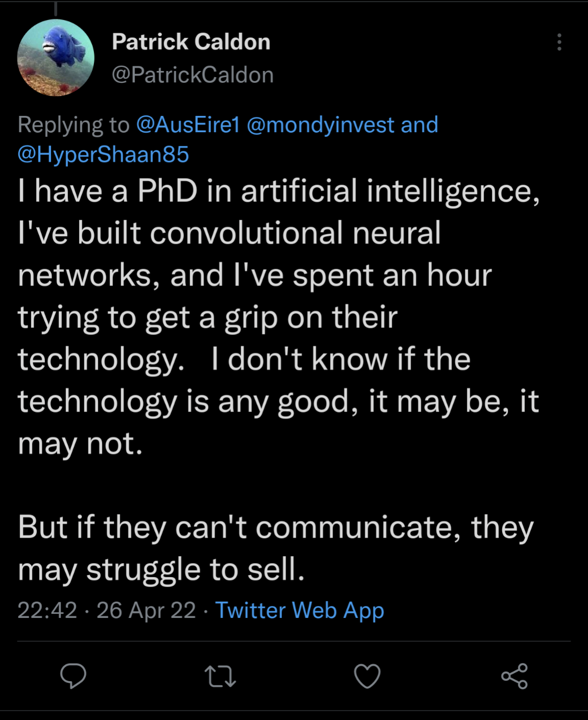The width and height of the screenshot is (588, 720).
Task: Visit the @HyperShaan85 profile mention
Action: [103, 154]
